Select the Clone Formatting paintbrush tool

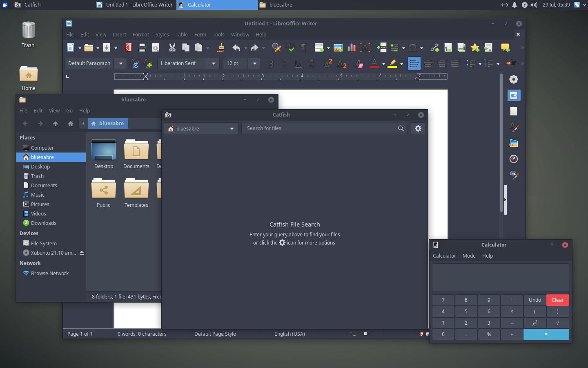coord(221,47)
